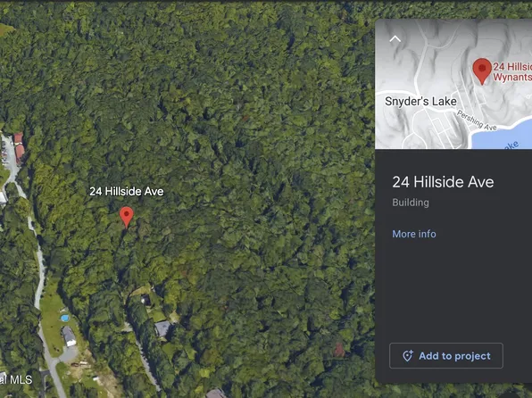Click the blue lake area in mini map
This screenshot has height=398, width=532.
pyautogui.click(x=504, y=137)
